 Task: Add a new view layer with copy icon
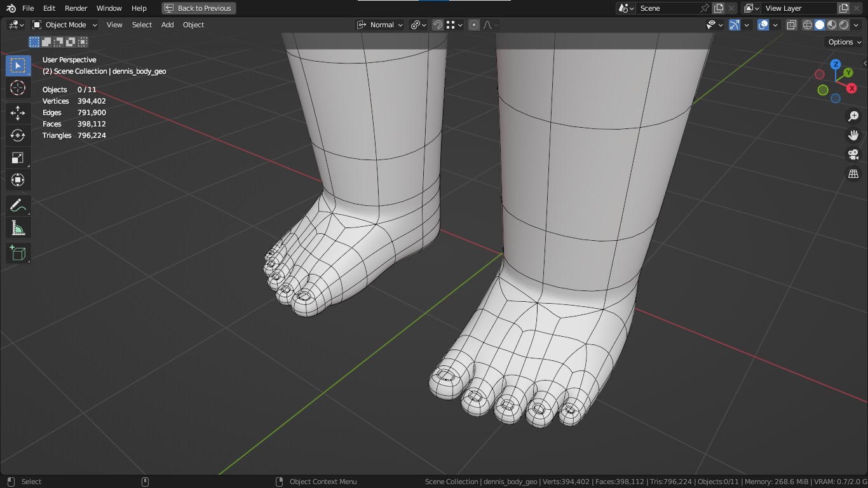(844, 8)
